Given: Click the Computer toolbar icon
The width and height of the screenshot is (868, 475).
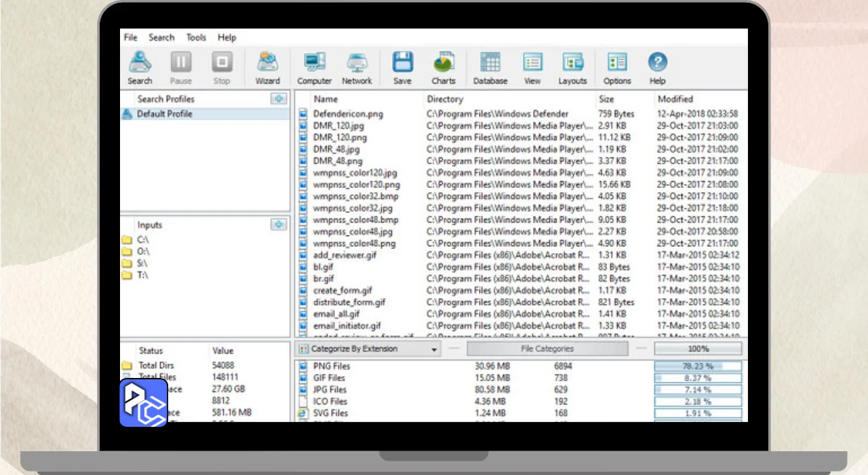Looking at the screenshot, I should pos(315,68).
